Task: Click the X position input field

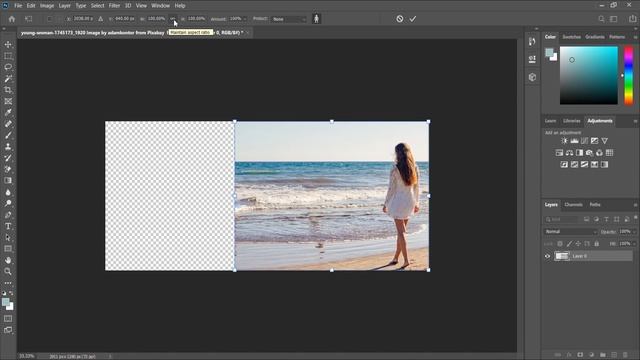Action: click(x=83, y=19)
